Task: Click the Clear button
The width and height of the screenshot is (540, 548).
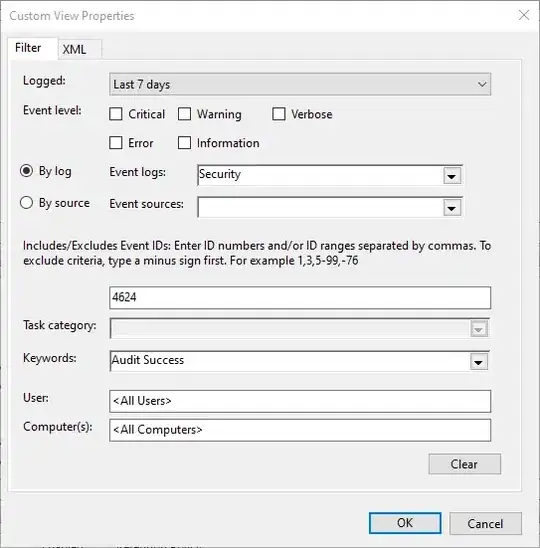Action: [465, 464]
